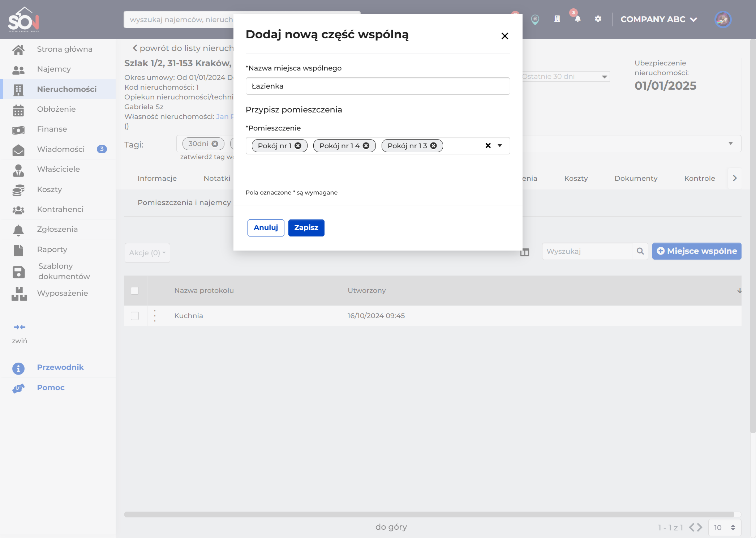Clear all selected rooms with the X

tap(488, 145)
